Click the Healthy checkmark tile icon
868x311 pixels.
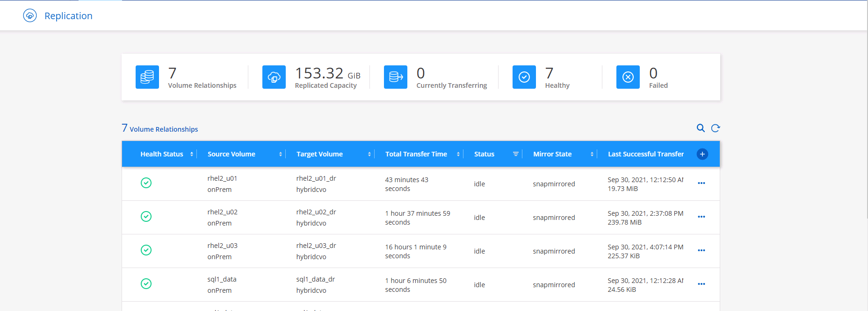coord(524,77)
